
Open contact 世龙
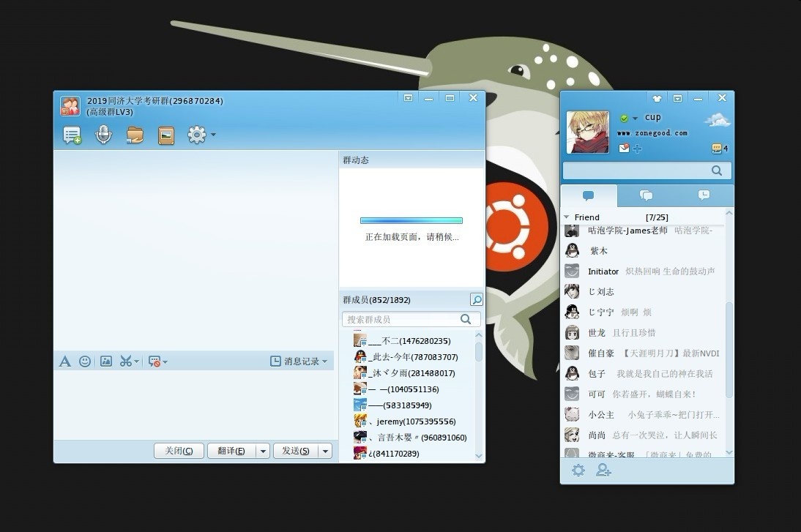coord(643,332)
